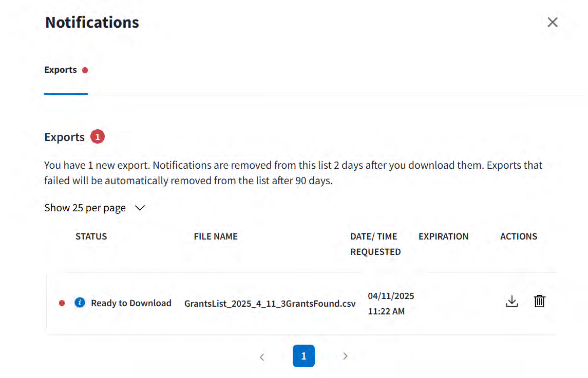Click the Ready to Download status text
This screenshot has width=588, height=378.
click(x=131, y=303)
